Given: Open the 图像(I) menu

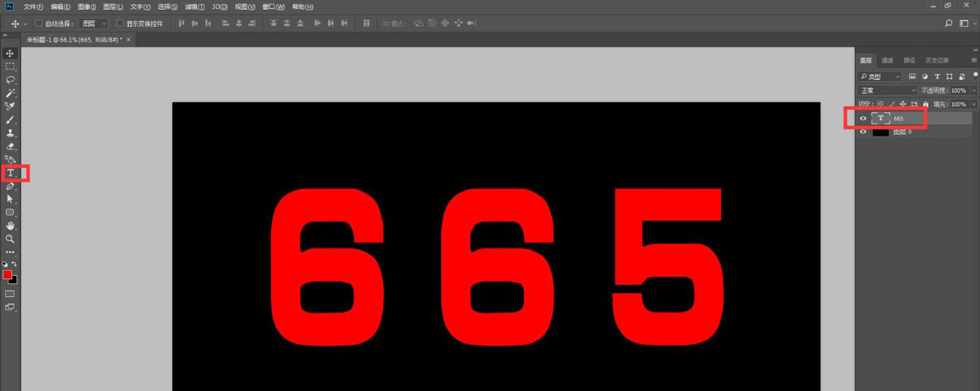Looking at the screenshot, I should pos(87,6).
